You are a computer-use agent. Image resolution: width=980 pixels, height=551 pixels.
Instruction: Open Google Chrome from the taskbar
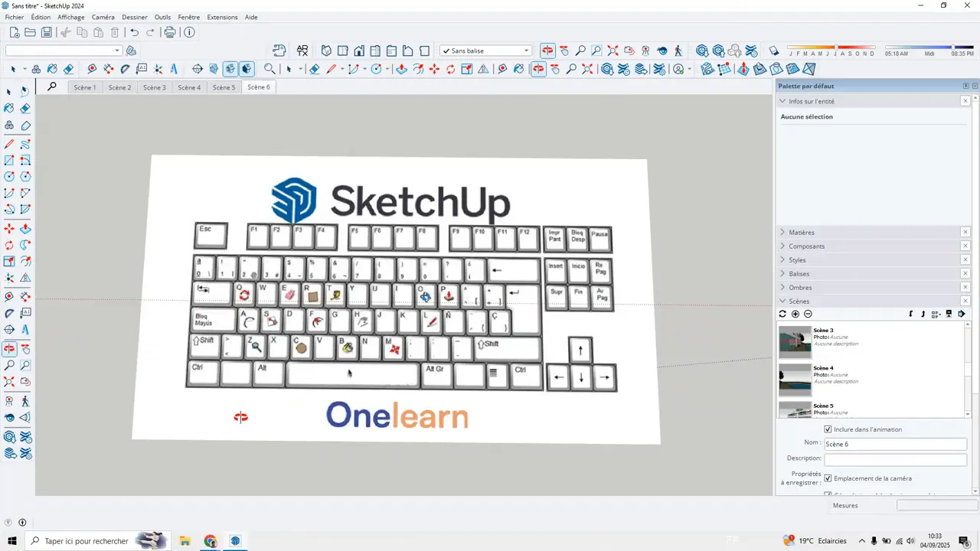coord(210,541)
